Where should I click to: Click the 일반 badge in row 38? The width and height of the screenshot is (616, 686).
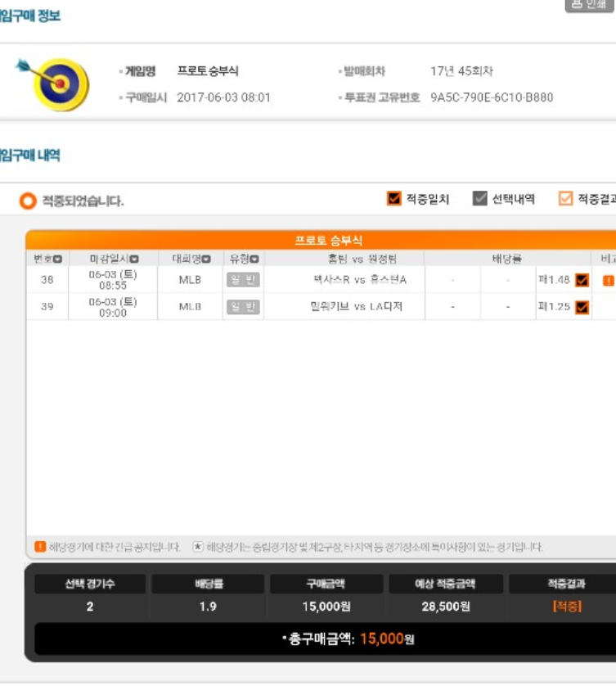coord(243,280)
